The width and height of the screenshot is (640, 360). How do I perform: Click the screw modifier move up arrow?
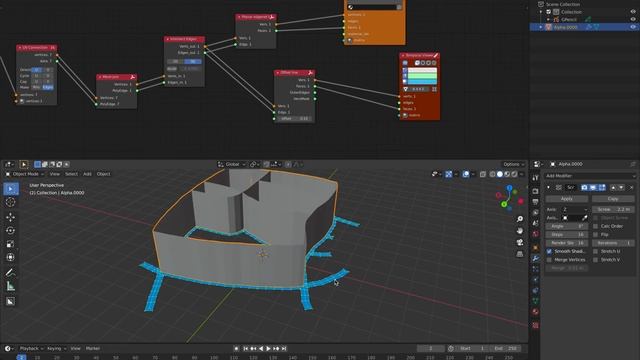pyautogui.click(x=613, y=187)
